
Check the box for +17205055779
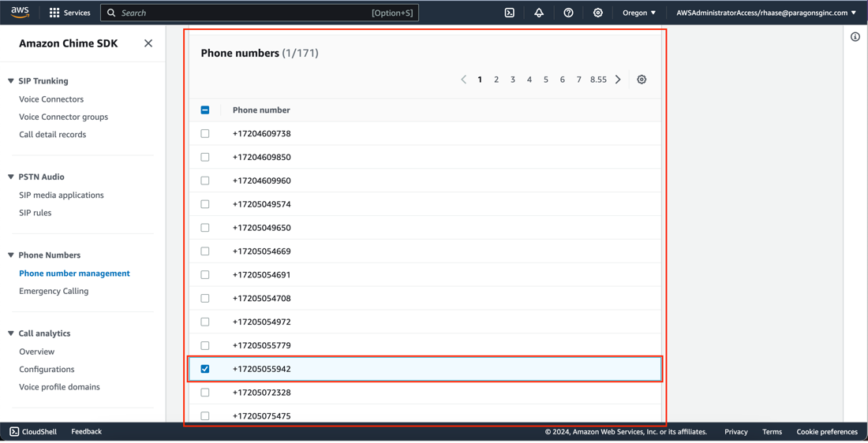205,346
